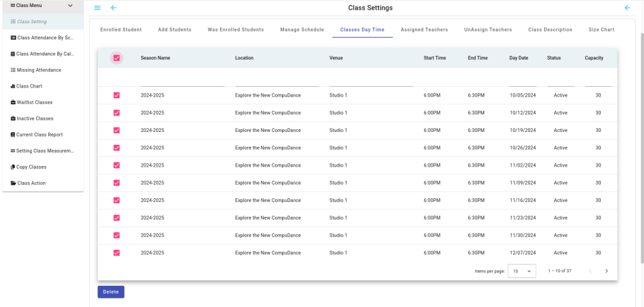Click the Status filter field

click(561, 80)
